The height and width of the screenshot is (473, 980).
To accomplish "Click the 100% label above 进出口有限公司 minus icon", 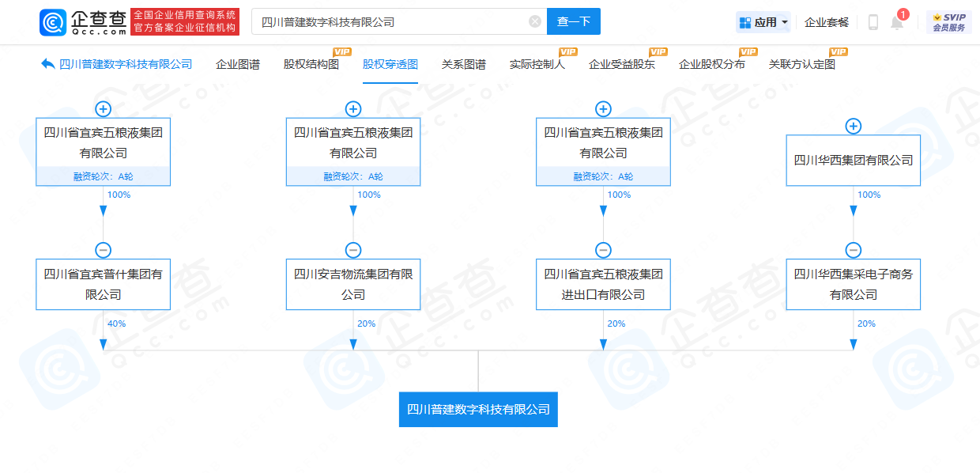I will 618,195.
